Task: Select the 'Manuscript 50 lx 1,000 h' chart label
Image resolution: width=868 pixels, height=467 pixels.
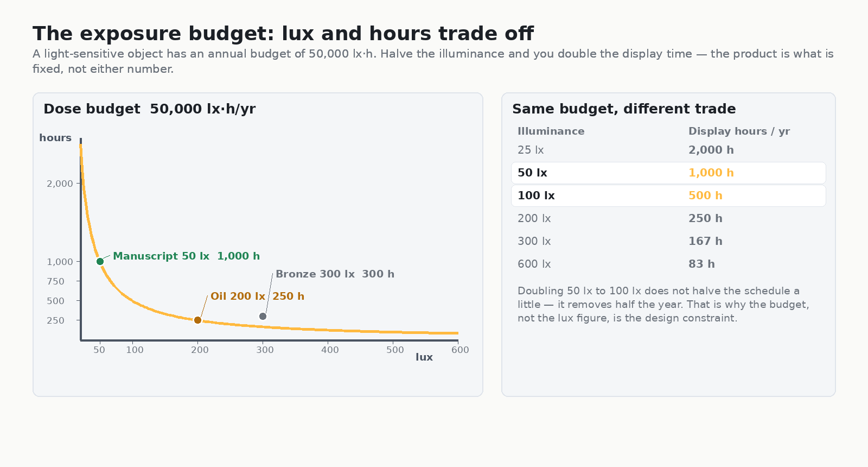Action: click(x=186, y=256)
